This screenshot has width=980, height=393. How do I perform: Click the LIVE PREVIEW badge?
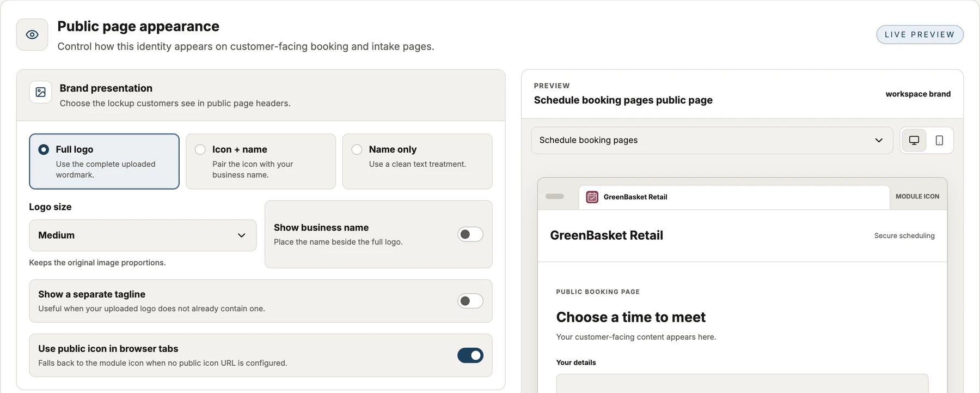click(x=920, y=34)
